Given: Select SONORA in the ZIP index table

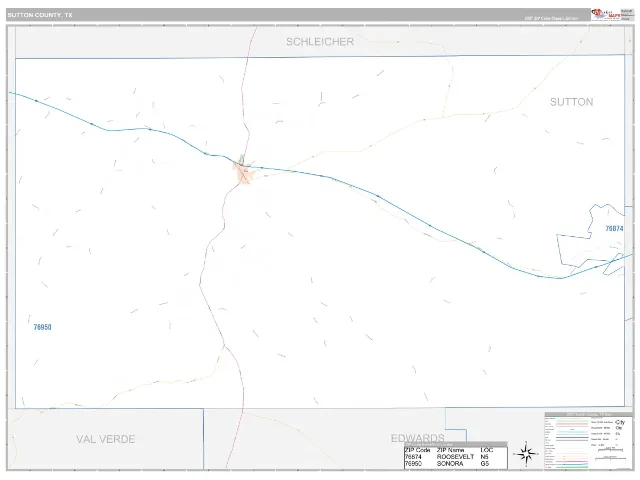Looking at the screenshot, I should coord(450,464).
